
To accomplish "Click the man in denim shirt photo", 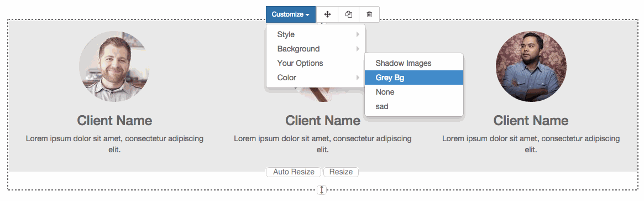I will pos(531,66).
